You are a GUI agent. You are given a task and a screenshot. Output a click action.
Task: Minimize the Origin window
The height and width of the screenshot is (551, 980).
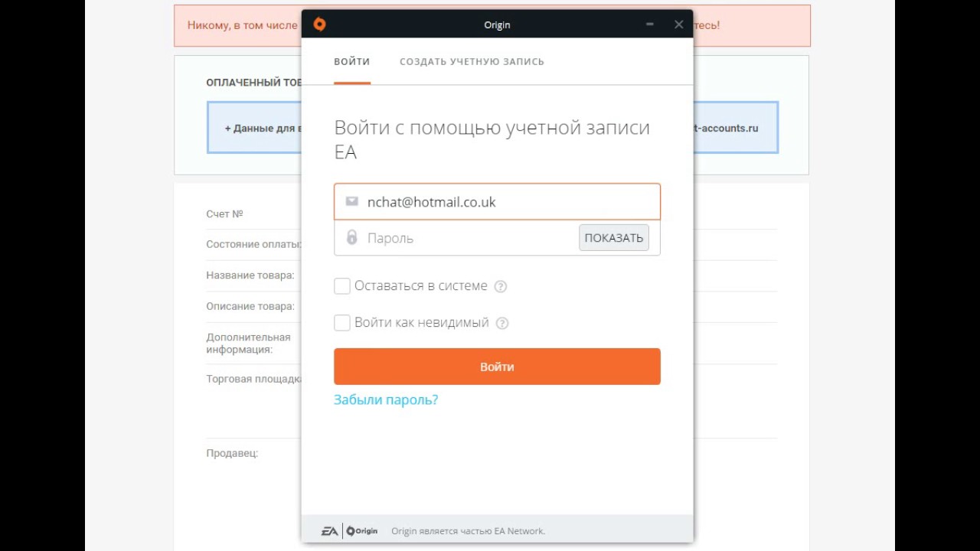point(650,24)
